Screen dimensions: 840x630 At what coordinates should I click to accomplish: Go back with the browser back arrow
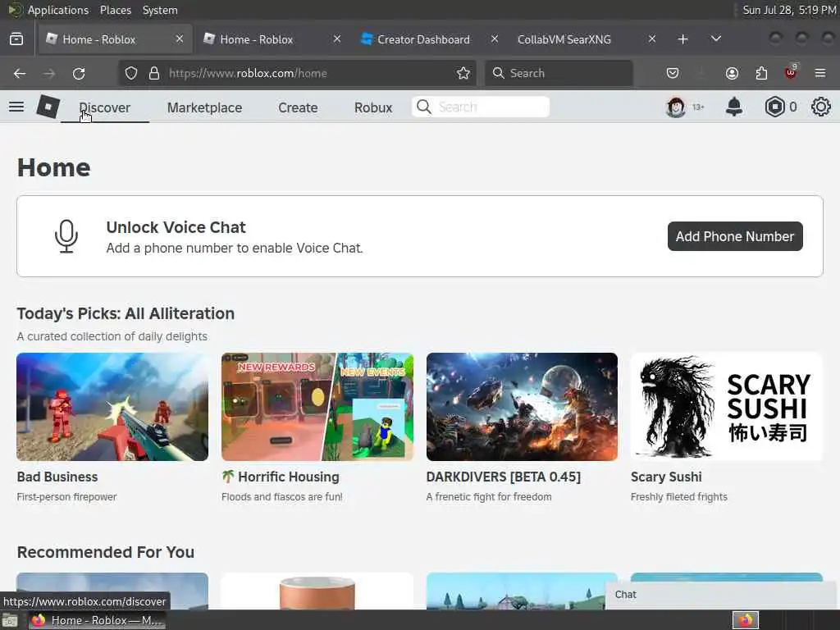coord(20,73)
